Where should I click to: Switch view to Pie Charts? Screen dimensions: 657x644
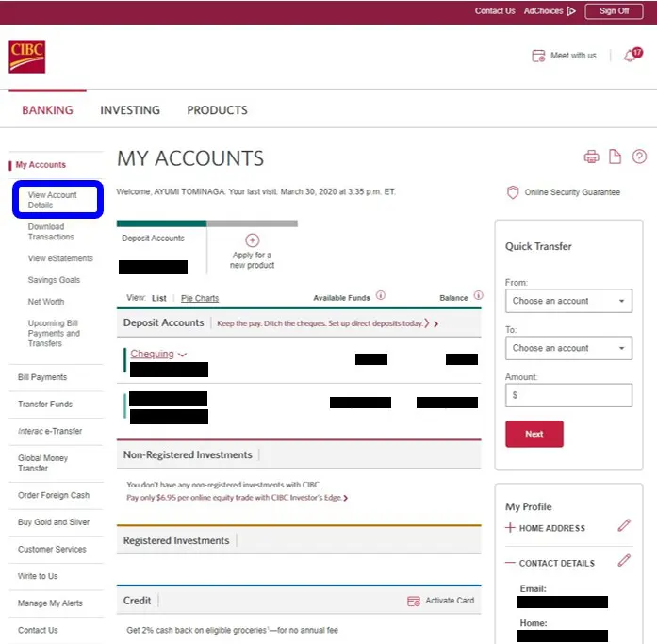tap(200, 298)
